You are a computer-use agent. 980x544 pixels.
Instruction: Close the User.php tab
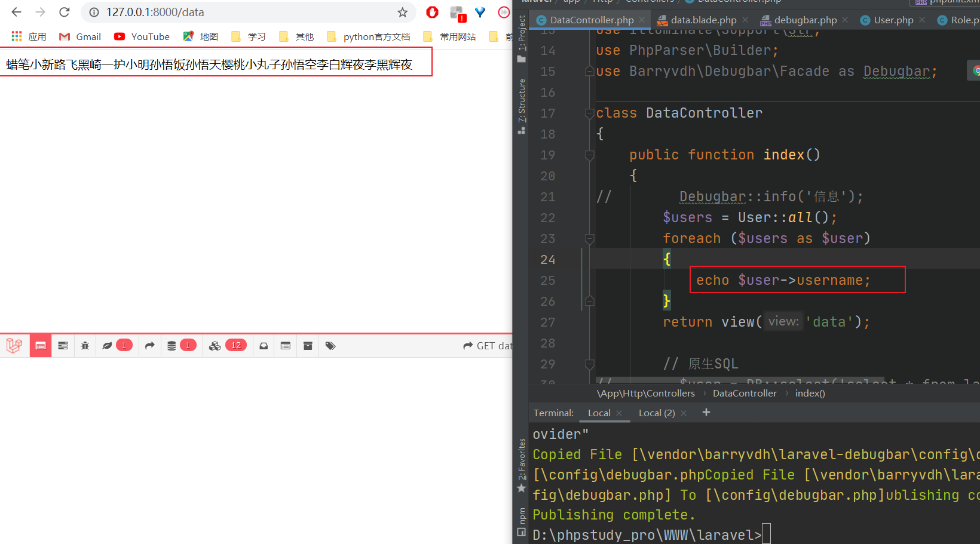(922, 20)
